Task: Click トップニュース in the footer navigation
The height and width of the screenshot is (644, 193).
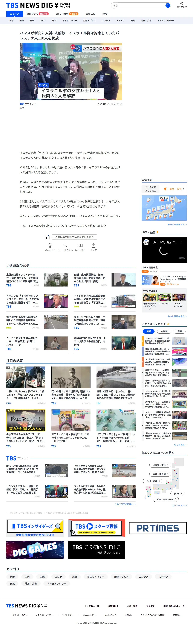Action: click(x=92, y=606)
